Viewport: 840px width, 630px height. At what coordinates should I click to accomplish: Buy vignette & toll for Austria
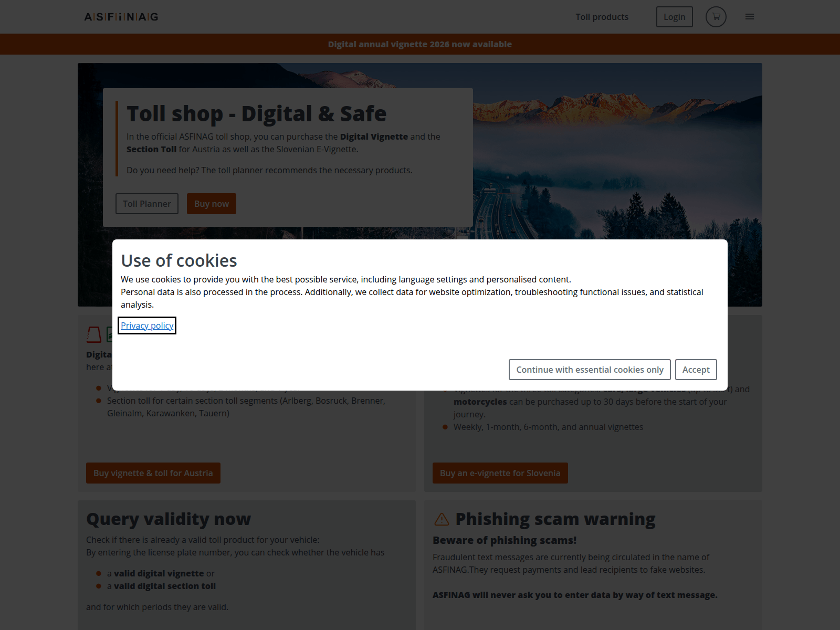pos(153,473)
